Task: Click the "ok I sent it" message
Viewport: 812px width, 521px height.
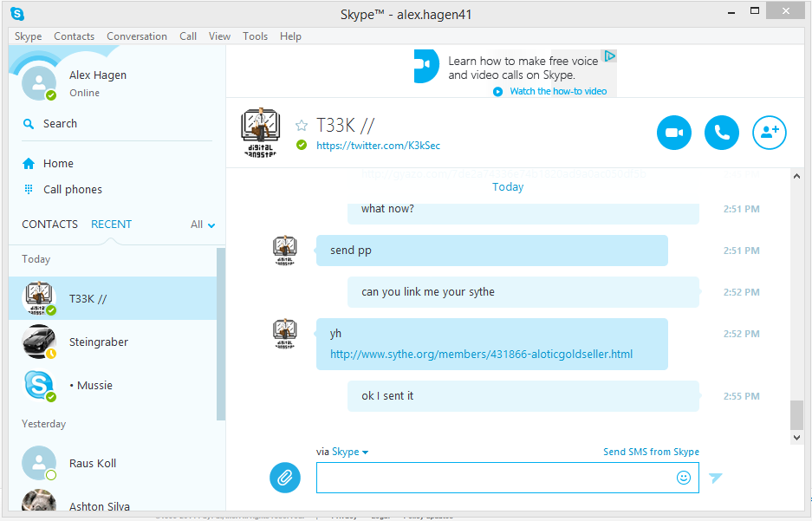Action: pos(523,396)
